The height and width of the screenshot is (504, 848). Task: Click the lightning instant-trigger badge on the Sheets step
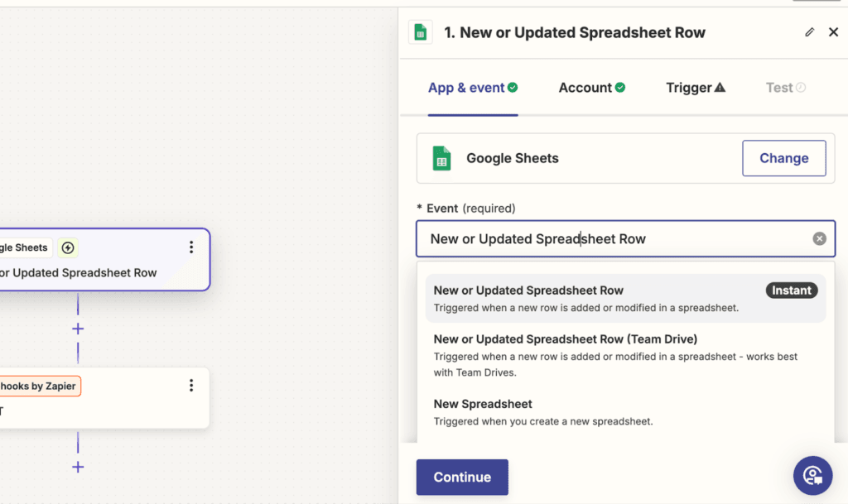(67, 247)
